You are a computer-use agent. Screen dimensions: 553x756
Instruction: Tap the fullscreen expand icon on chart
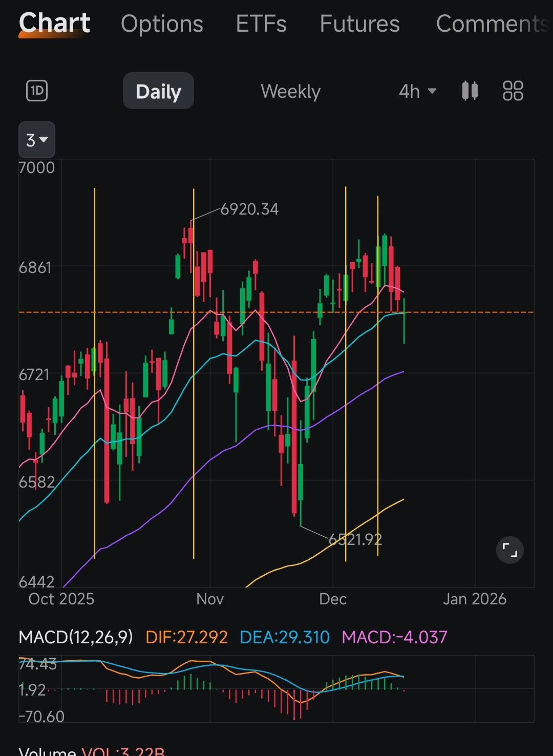tap(509, 550)
